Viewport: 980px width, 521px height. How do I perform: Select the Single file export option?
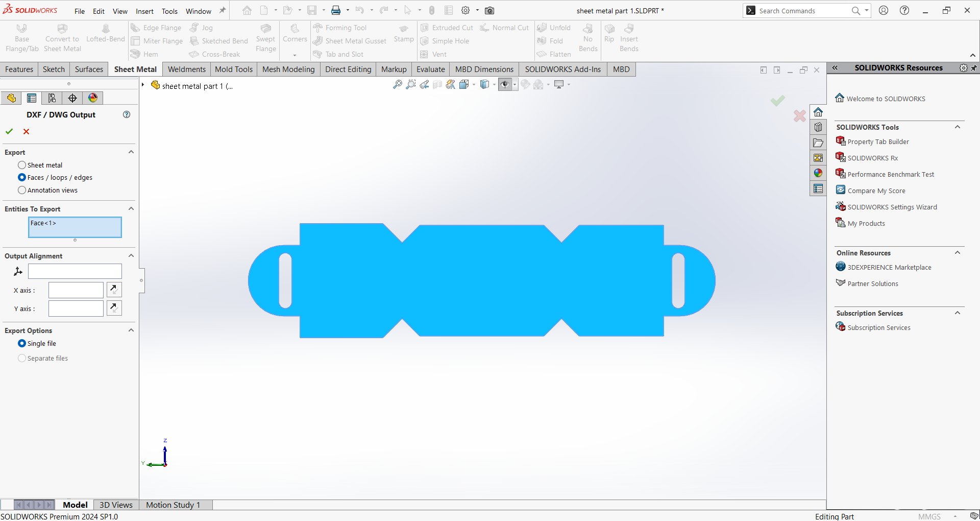coord(22,343)
